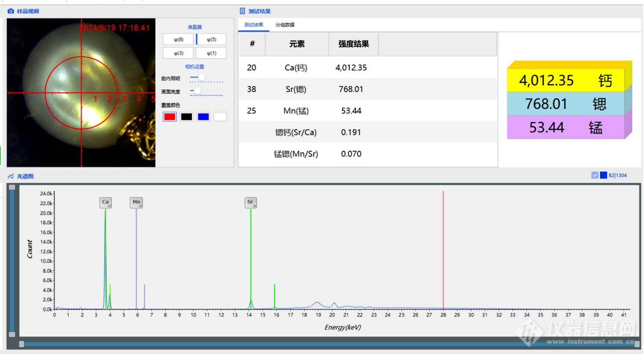
Task: Select the Mn element marker on spectrum
Action: point(136,202)
